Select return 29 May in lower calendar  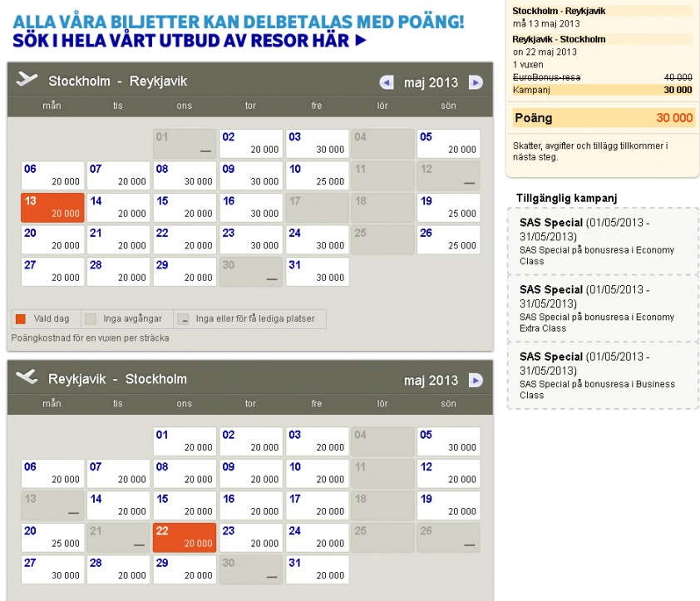point(185,569)
